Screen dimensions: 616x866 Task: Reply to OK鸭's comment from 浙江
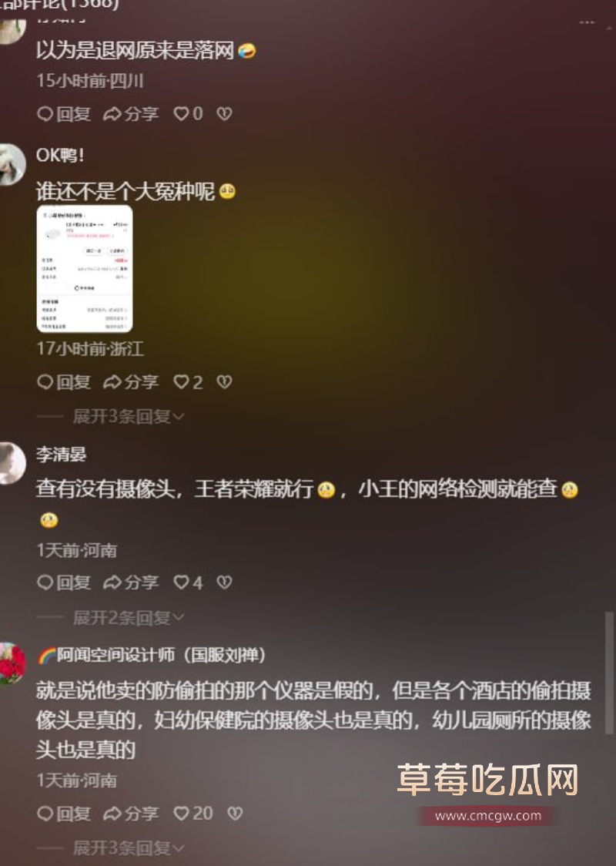[x=64, y=381]
